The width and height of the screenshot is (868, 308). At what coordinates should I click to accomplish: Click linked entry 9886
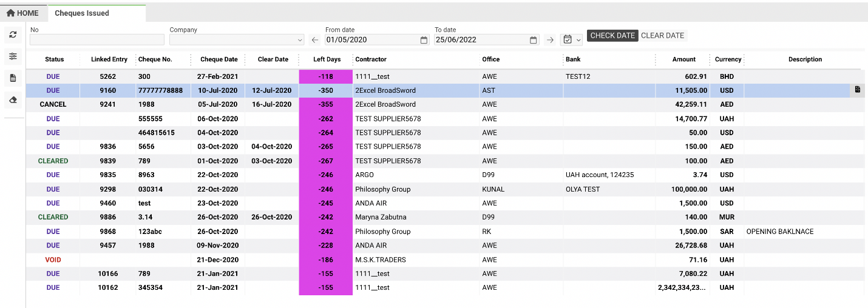pos(108,217)
